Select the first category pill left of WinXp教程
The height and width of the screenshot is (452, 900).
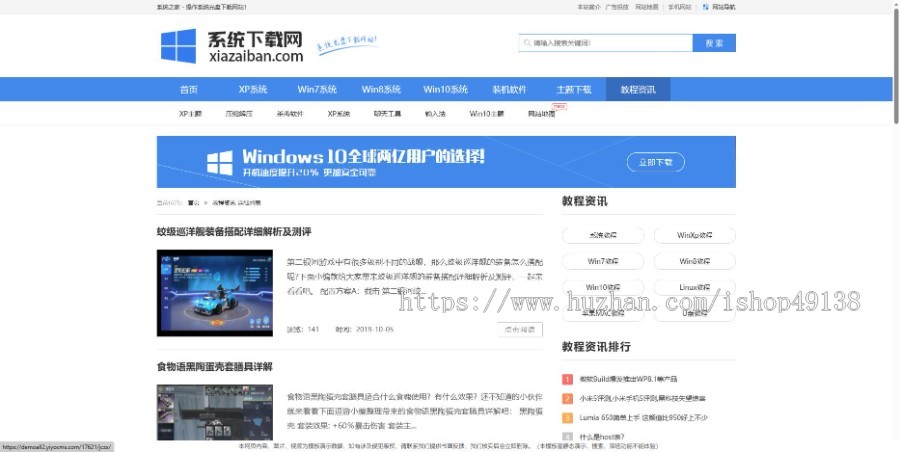click(603, 235)
